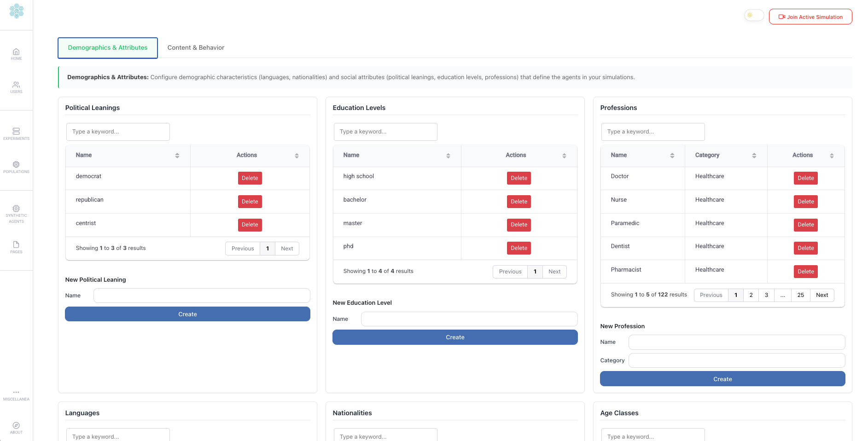Viewport: 868px width, 441px height.
Task: Sort Education Levels by Name column
Action: point(448,156)
